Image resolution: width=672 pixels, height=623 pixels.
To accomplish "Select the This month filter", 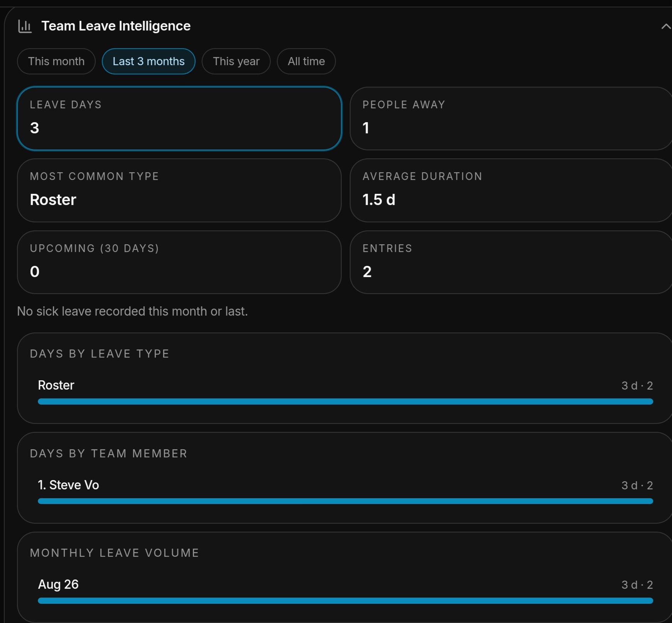I will [x=56, y=61].
